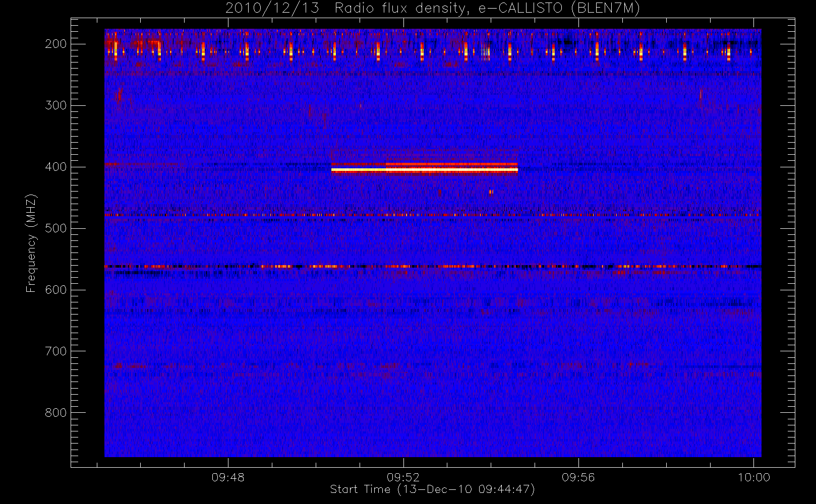Select the 600 frequency tick label
The height and width of the screenshot is (504, 816).
click(x=56, y=290)
